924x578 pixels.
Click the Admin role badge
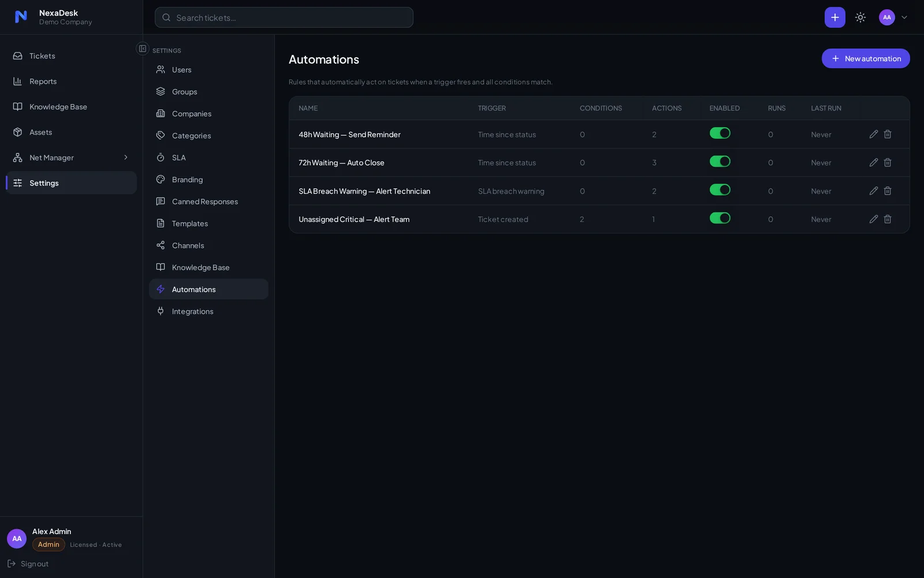(49, 544)
